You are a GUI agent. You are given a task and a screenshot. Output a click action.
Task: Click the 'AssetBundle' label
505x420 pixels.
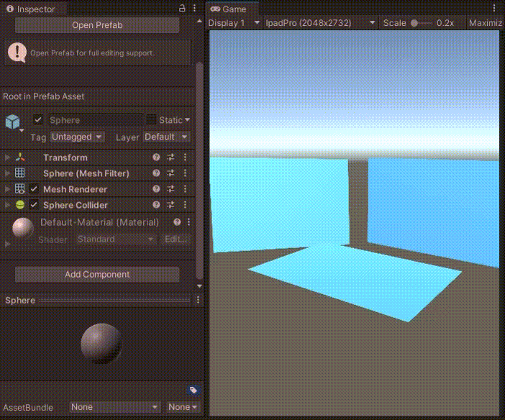pos(28,408)
